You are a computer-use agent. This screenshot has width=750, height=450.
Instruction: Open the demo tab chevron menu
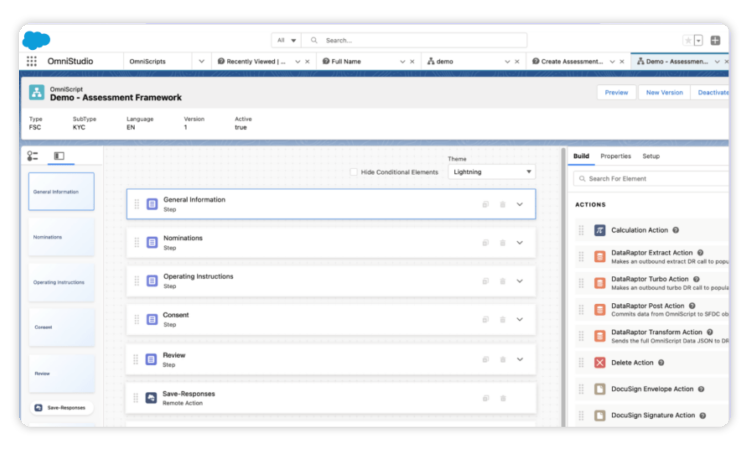point(507,62)
